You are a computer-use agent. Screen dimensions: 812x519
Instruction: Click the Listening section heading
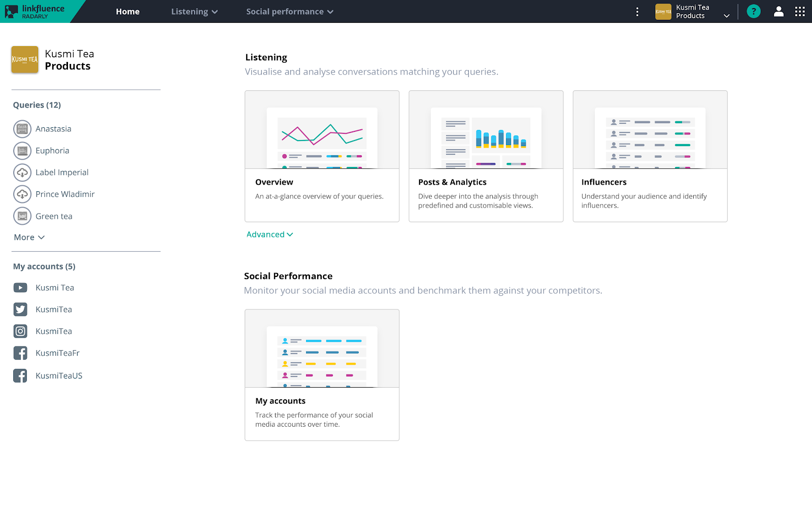tap(266, 57)
